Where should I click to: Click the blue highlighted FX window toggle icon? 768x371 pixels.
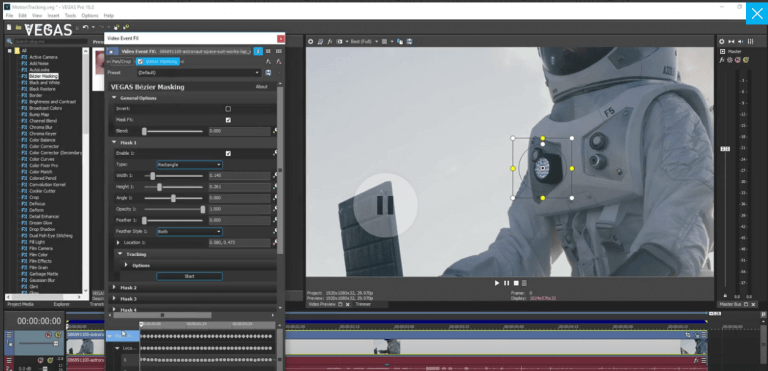pos(258,51)
